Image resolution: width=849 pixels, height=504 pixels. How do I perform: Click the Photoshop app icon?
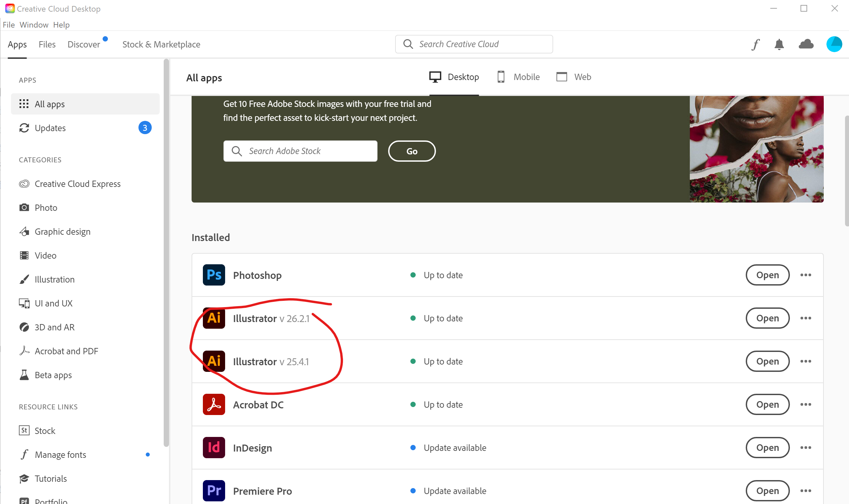click(x=214, y=275)
